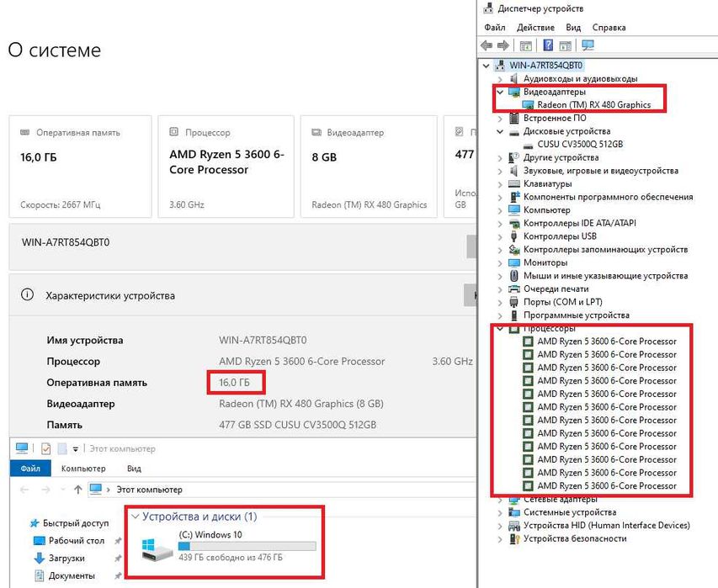Viewport: 718px width, 588px height.
Task: Select Контроллеры IDE ATA/ATAPI
Action: (580, 223)
